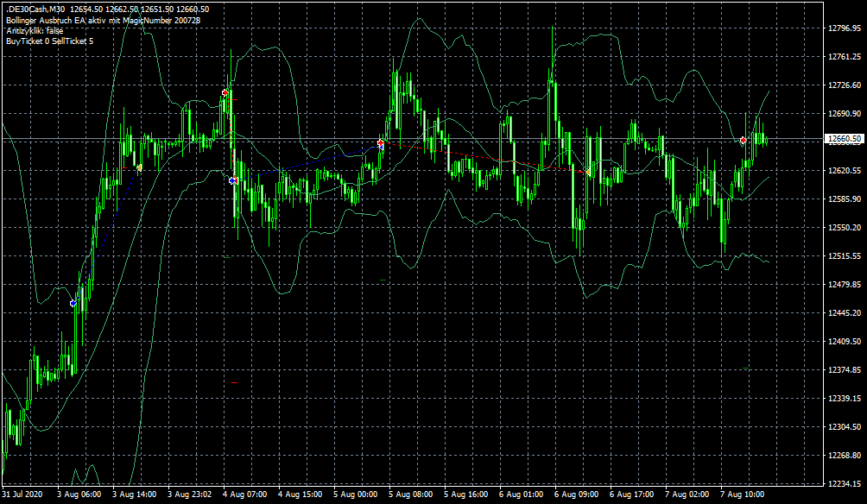Click price label 12234.15
867x504 pixels.
[845, 483]
